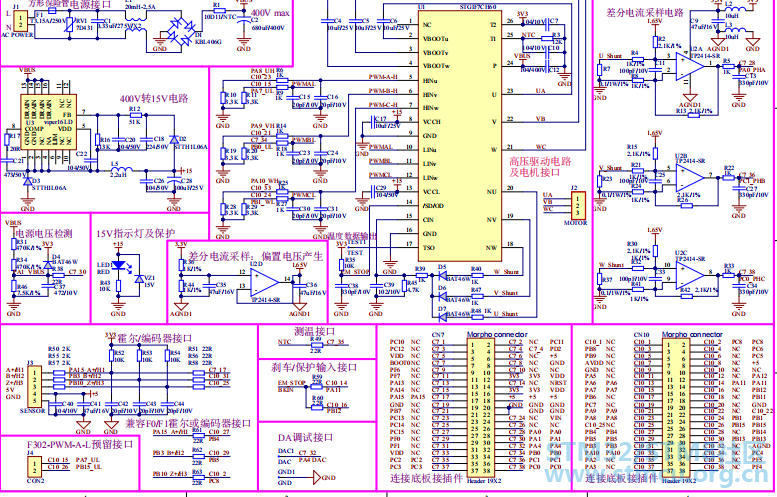Image resolution: width=777 pixels, height=497 pixels.
Task: Click the CN7 Morpho connector header
Action: pyautogui.click(x=482, y=405)
